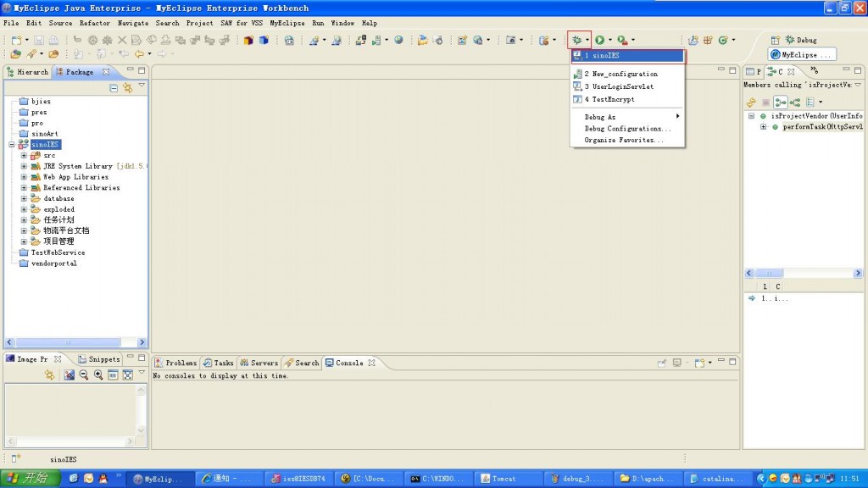Open the Tomcat taskbar button
The width and height of the screenshot is (868, 488).
point(509,479)
